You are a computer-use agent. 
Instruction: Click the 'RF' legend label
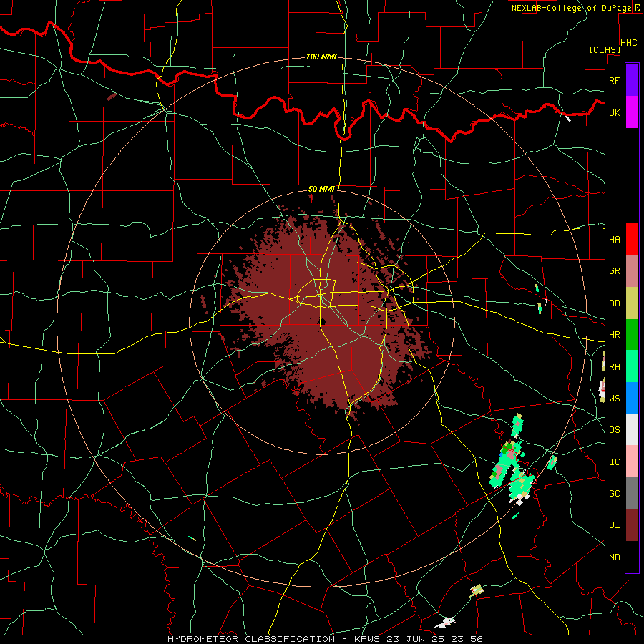pos(614,80)
